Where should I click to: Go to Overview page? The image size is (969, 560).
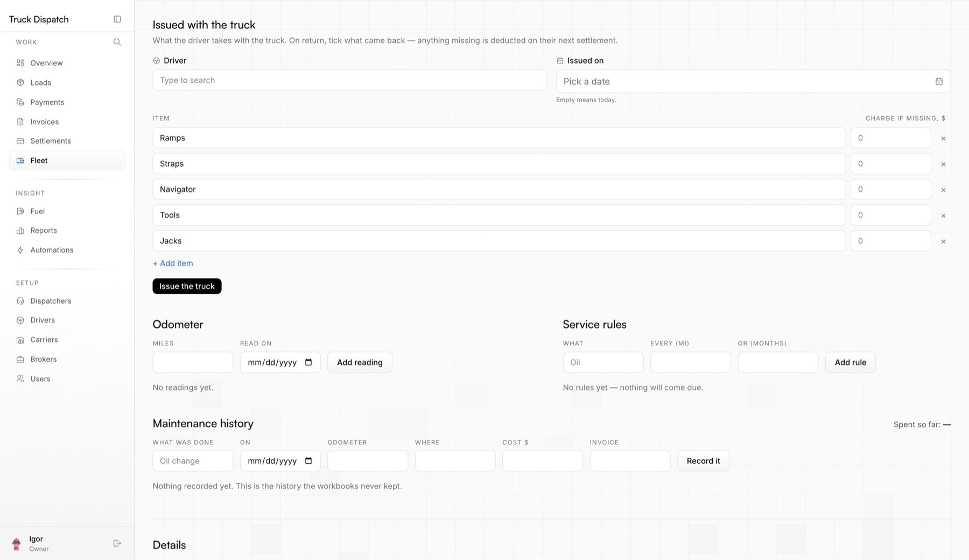[67, 63]
